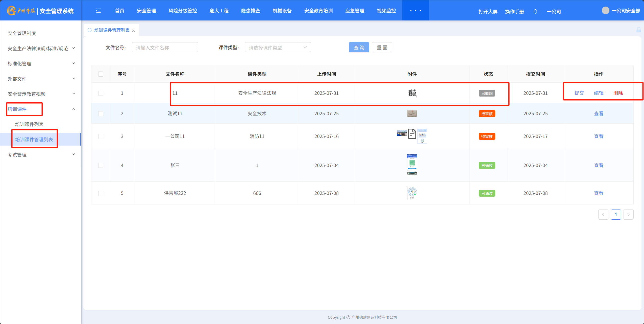Screen dimensions: 644x324
Task: Open the 课件类型 dropdown
Action: pos(278,48)
